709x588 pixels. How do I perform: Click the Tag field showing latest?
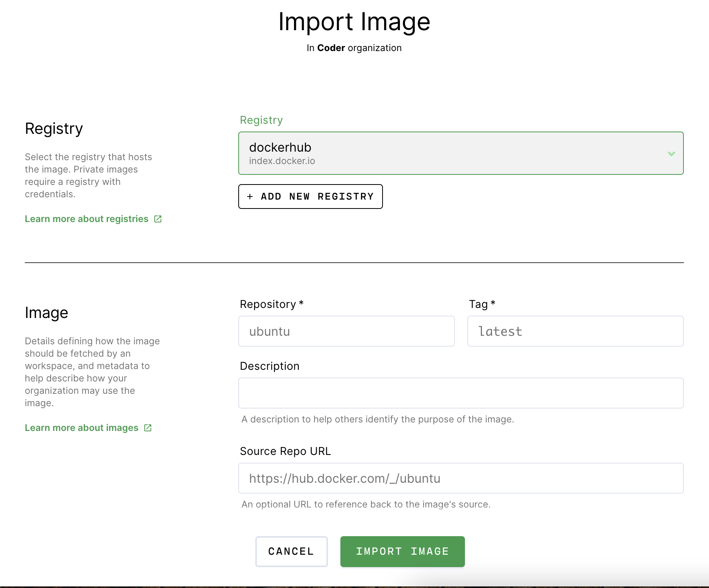coord(575,331)
